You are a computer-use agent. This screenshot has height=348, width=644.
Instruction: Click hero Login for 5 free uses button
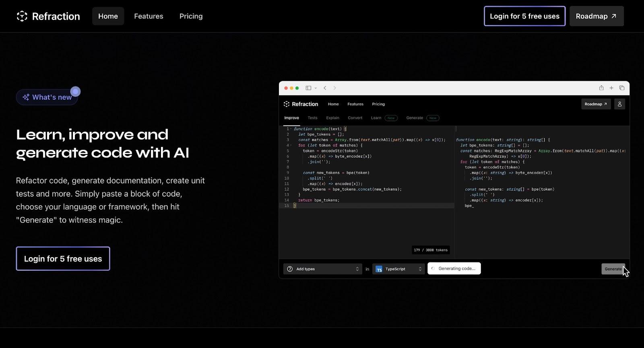click(63, 259)
